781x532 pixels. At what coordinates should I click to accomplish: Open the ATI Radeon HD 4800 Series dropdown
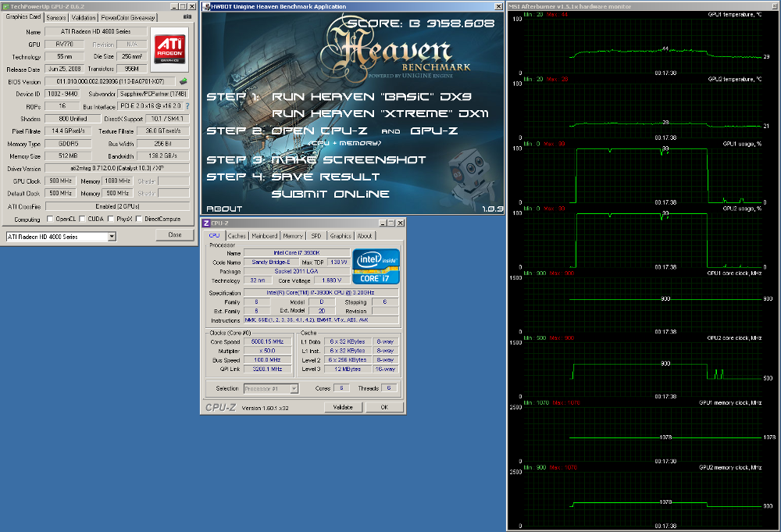pos(112,237)
